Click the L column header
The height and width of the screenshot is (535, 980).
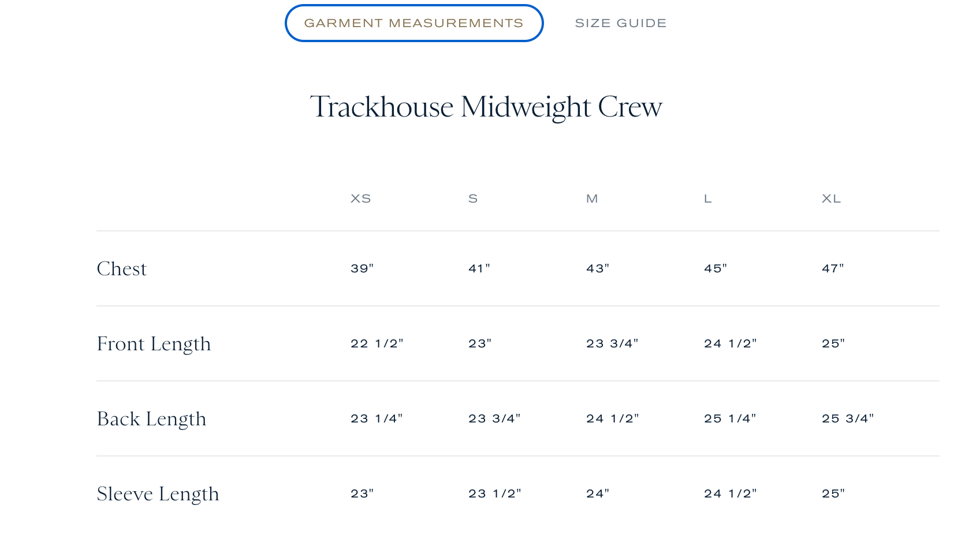(707, 198)
